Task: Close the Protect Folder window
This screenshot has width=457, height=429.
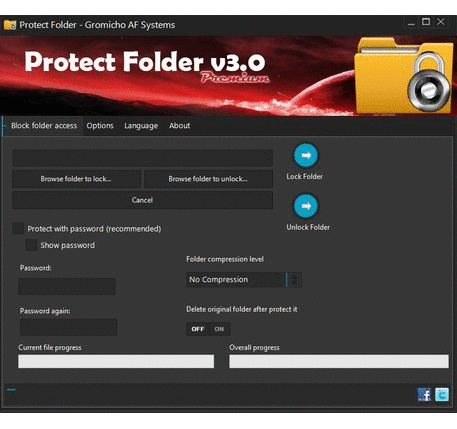Action: (441, 22)
